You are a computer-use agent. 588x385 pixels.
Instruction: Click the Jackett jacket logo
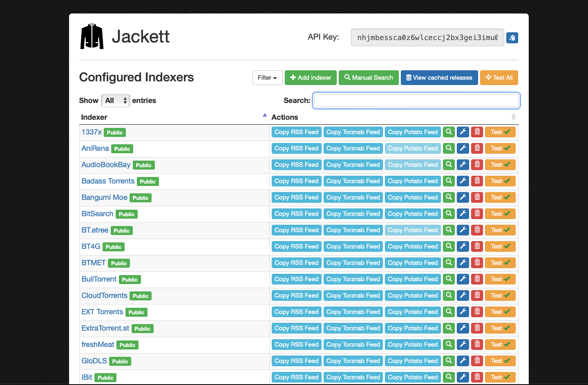point(92,36)
